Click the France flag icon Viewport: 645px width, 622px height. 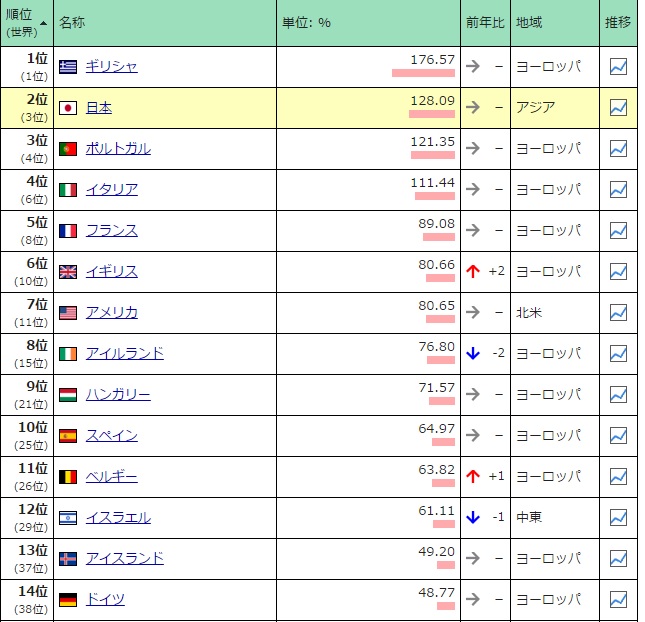[68, 231]
